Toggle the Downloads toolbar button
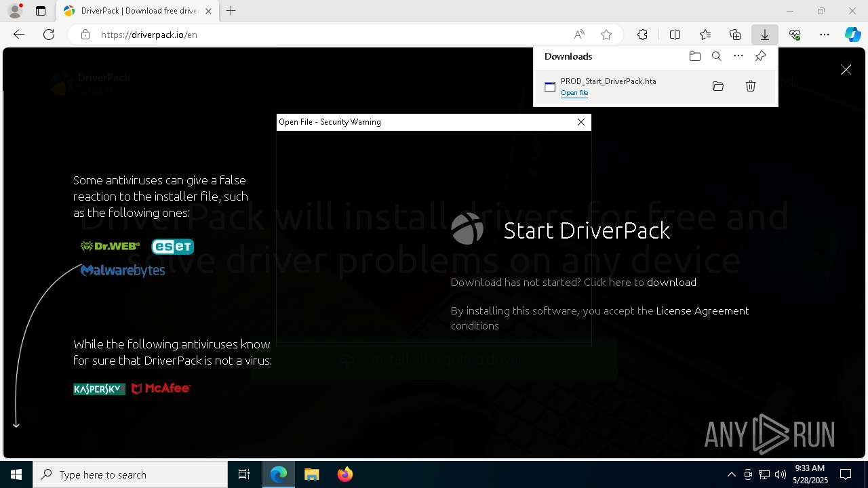 coord(765,35)
